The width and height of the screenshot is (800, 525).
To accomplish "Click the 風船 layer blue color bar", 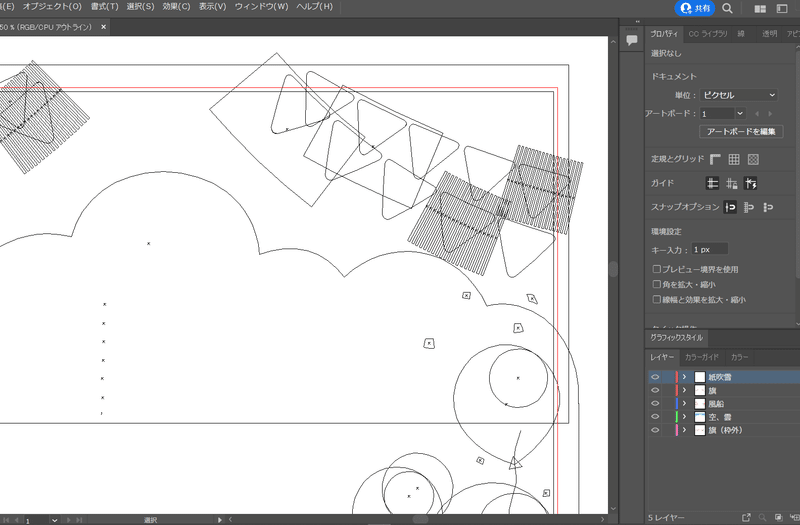I will (677, 404).
